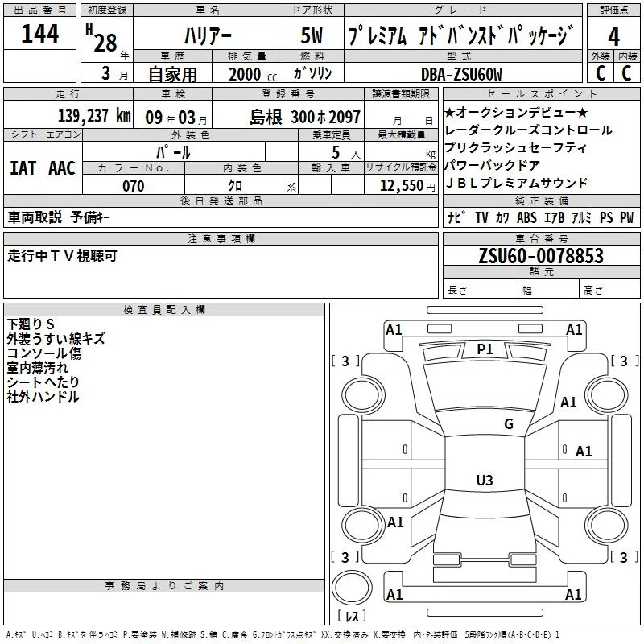
Task: Click the interior (内装) rating "C"
Action: [x=626, y=73]
